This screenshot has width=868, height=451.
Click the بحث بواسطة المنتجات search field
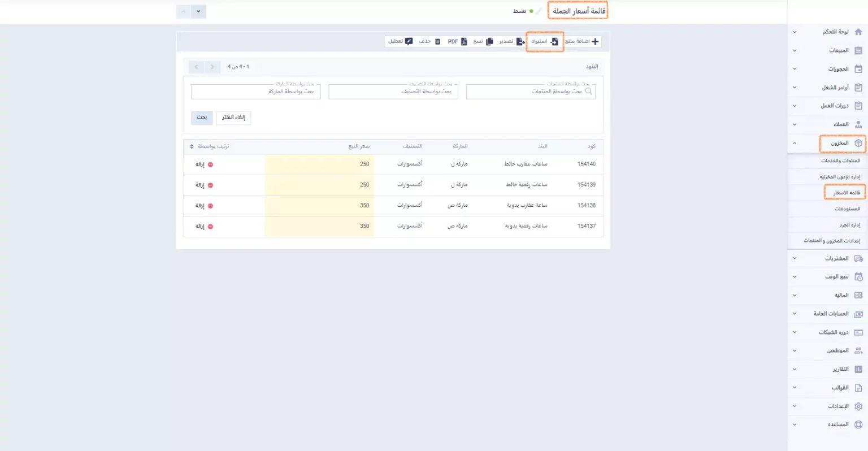(x=530, y=92)
